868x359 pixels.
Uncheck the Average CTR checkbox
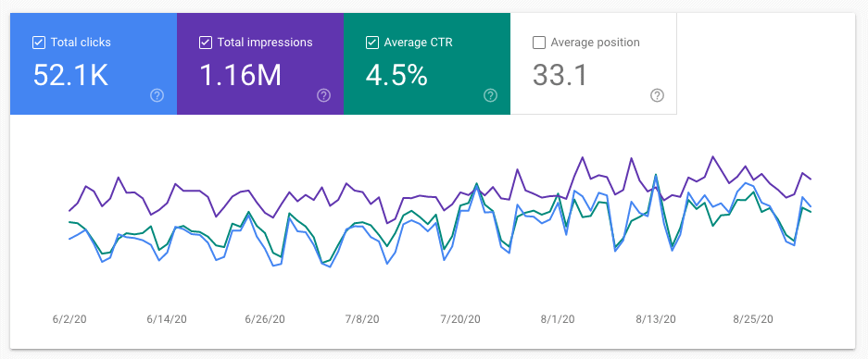pos(372,43)
